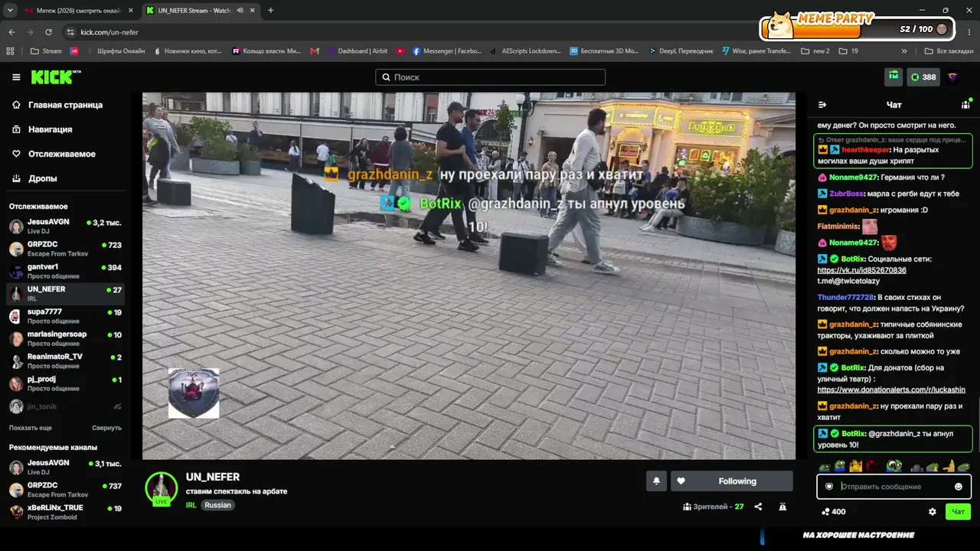Open followed channel supa7777
980x551 pixels.
[x=65, y=316]
